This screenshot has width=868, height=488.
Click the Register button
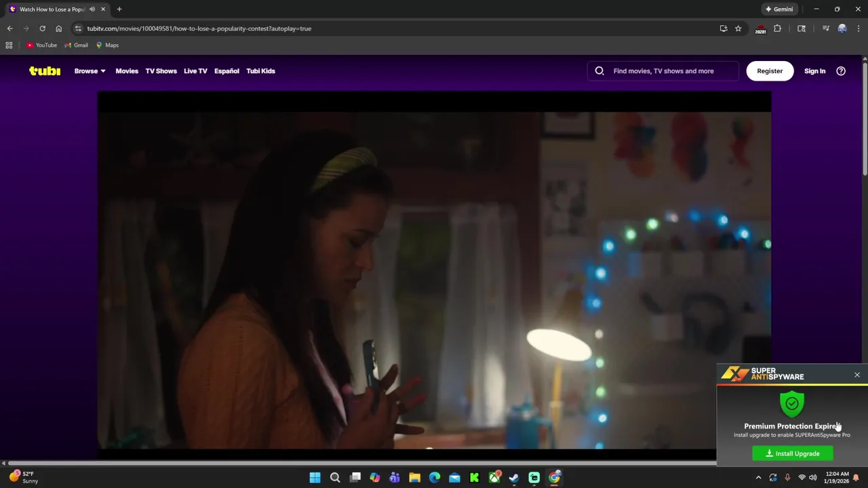pyautogui.click(x=770, y=71)
